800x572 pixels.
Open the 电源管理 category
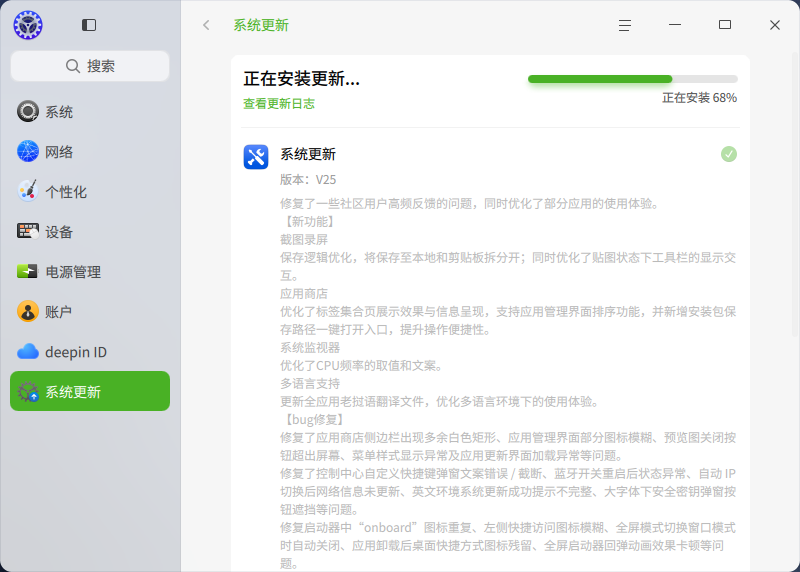(x=90, y=271)
